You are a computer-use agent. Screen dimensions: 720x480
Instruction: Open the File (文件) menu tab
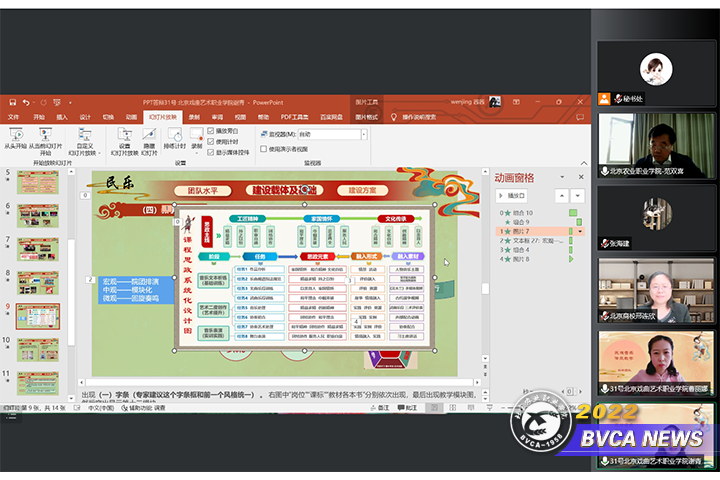tap(14, 117)
